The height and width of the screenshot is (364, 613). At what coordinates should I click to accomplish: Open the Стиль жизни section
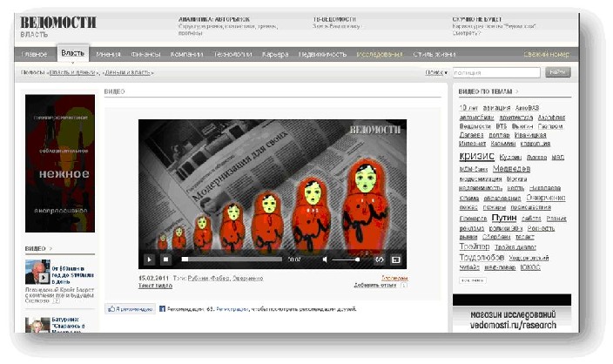(x=434, y=54)
